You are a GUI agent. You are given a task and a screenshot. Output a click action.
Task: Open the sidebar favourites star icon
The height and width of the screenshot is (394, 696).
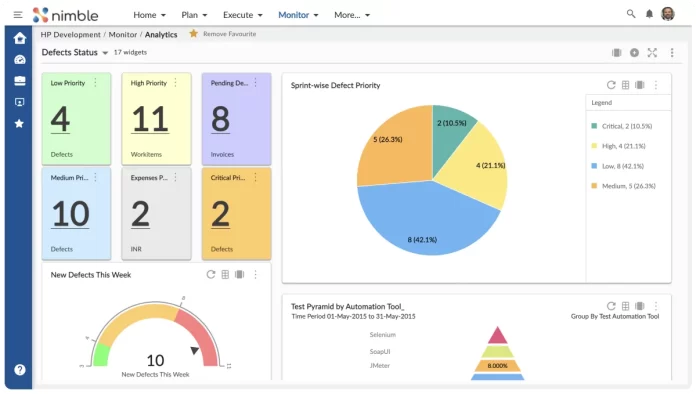19,123
